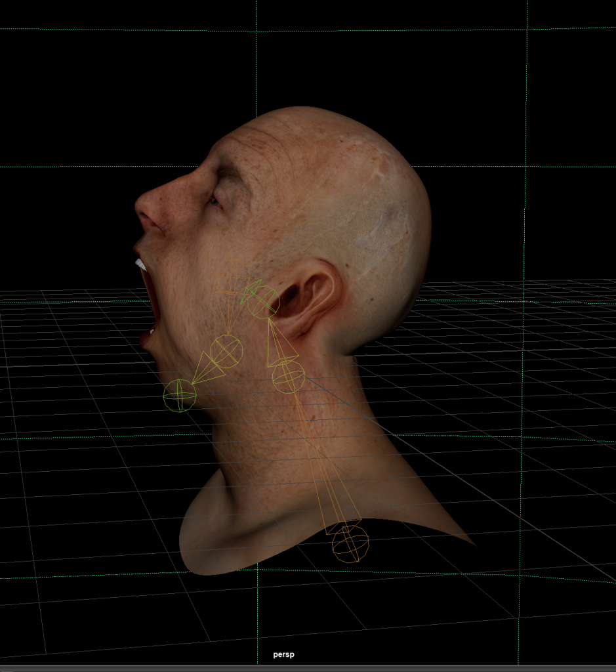Select the upper neck joint below ear
Viewport: 616px width, 672px height.
click(x=289, y=377)
